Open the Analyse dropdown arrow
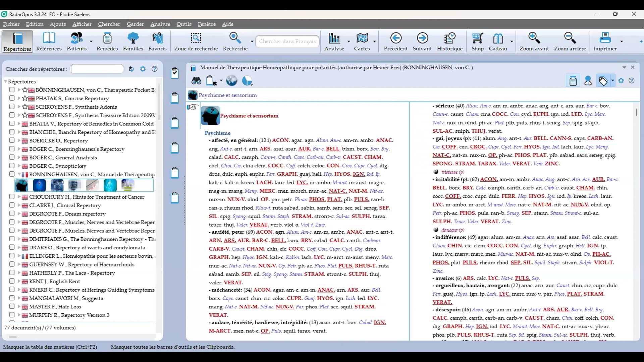 pyautogui.click(x=348, y=41)
